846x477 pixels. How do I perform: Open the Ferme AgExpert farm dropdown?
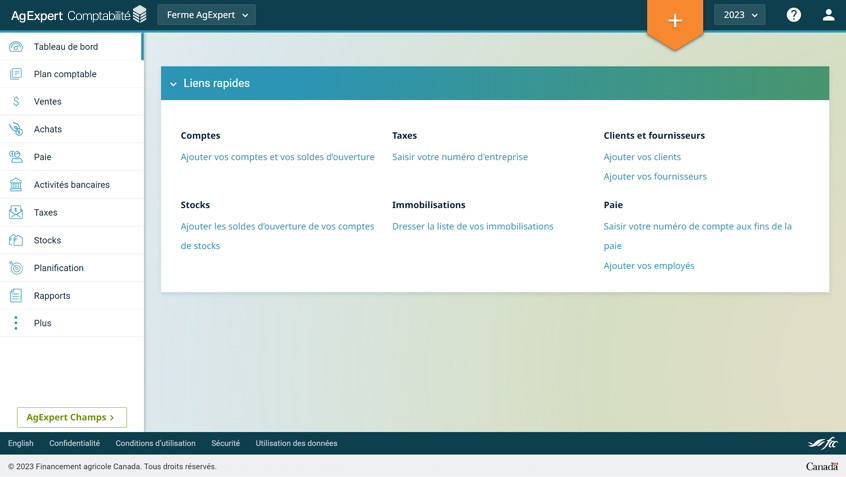pos(207,15)
